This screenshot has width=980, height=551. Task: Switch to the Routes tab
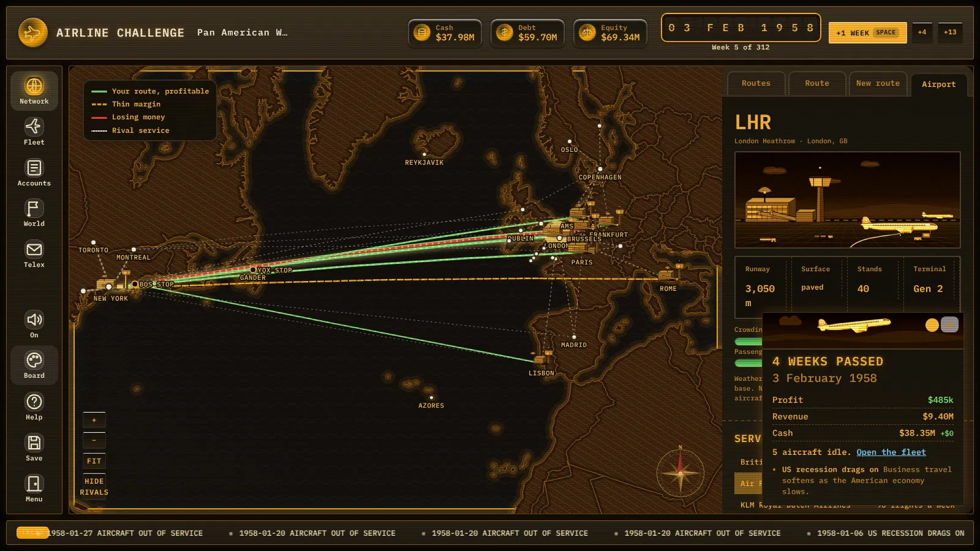pos(756,83)
